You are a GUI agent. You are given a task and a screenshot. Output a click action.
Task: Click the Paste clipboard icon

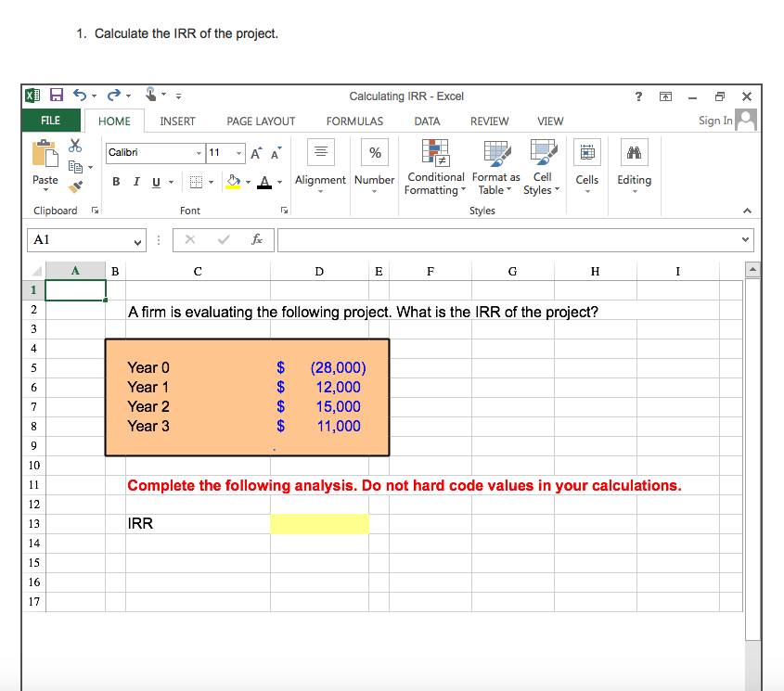tap(45, 161)
